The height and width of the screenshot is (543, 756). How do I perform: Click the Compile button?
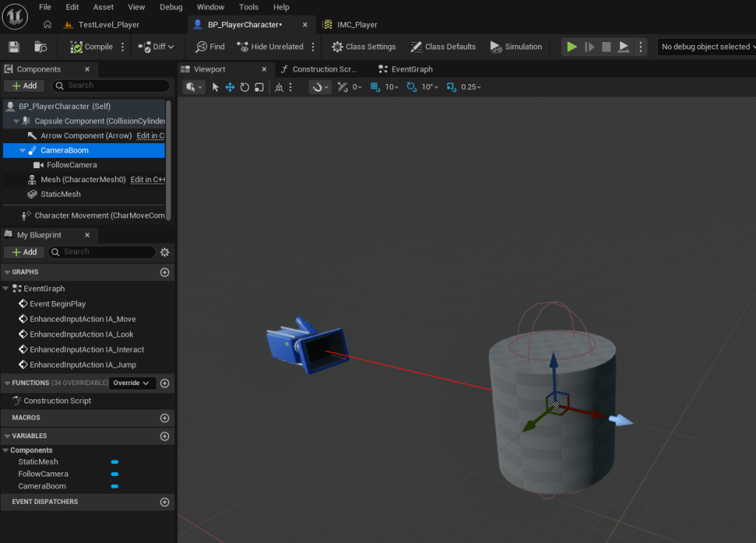click(92, 46)
